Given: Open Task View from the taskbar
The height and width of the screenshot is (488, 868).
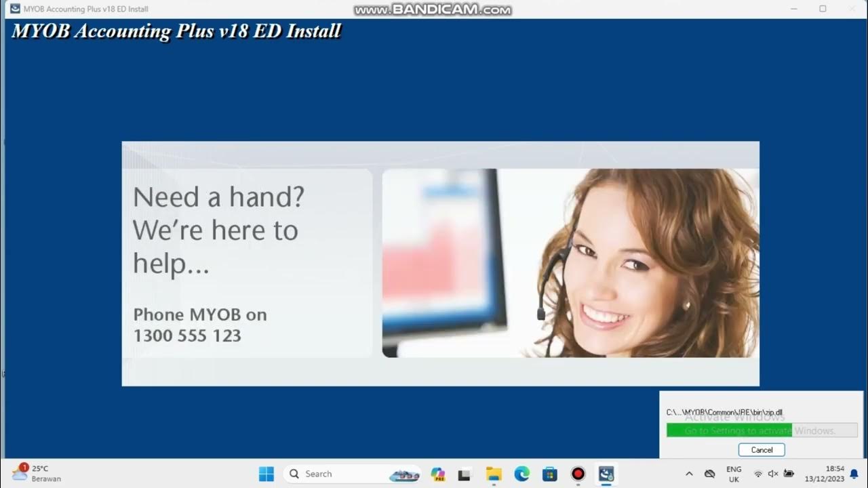Looking at the screenshot, I should coord(465,474).
